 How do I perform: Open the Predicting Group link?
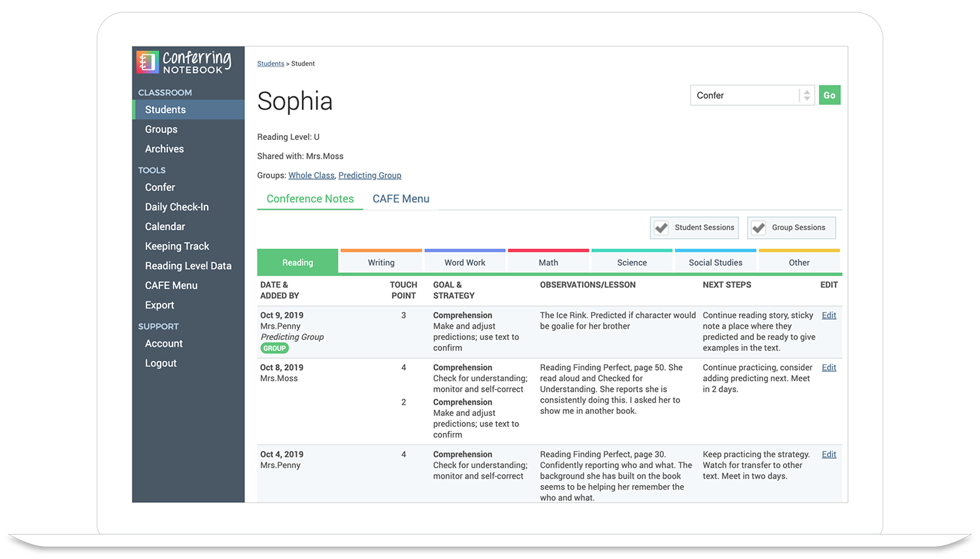coord(370,175)
